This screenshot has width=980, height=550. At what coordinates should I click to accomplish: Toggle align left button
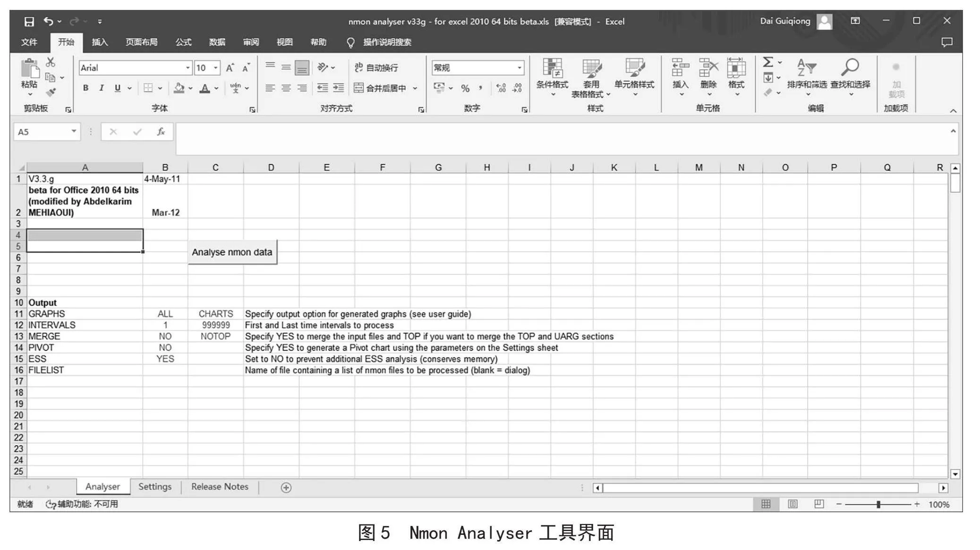(270, 88)
